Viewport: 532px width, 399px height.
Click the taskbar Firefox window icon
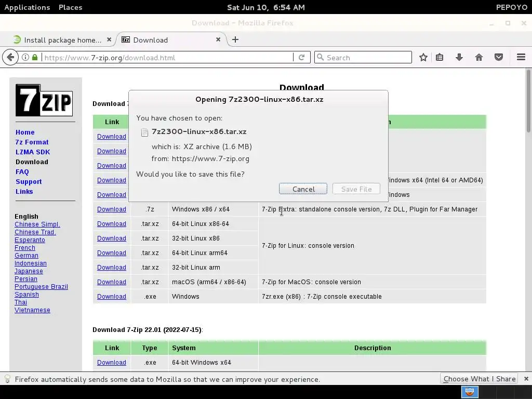[470, 392]
